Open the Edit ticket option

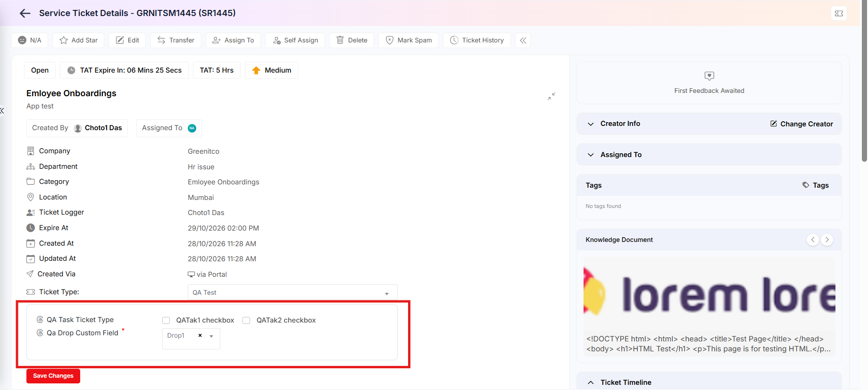click(x=127, y=40)
